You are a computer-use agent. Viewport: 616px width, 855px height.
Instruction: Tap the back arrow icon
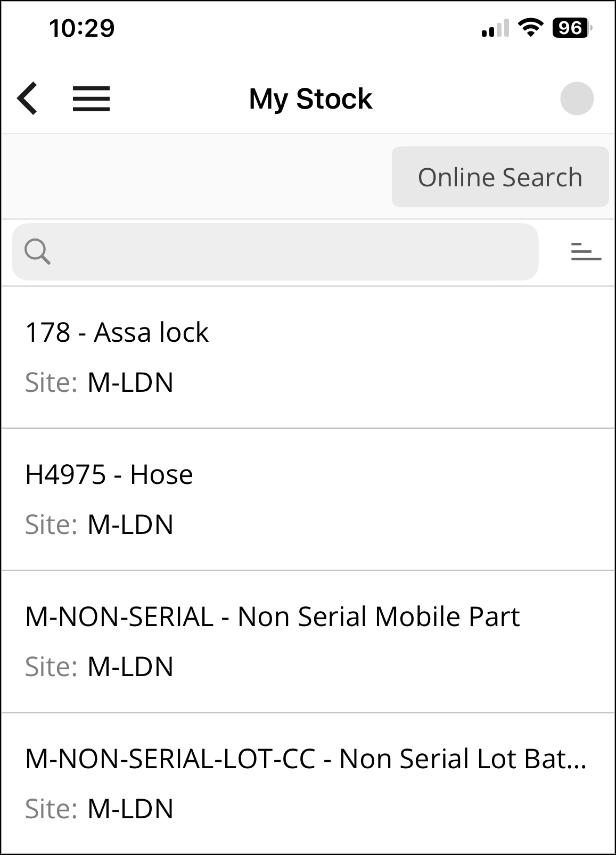[x=28, y=98]
